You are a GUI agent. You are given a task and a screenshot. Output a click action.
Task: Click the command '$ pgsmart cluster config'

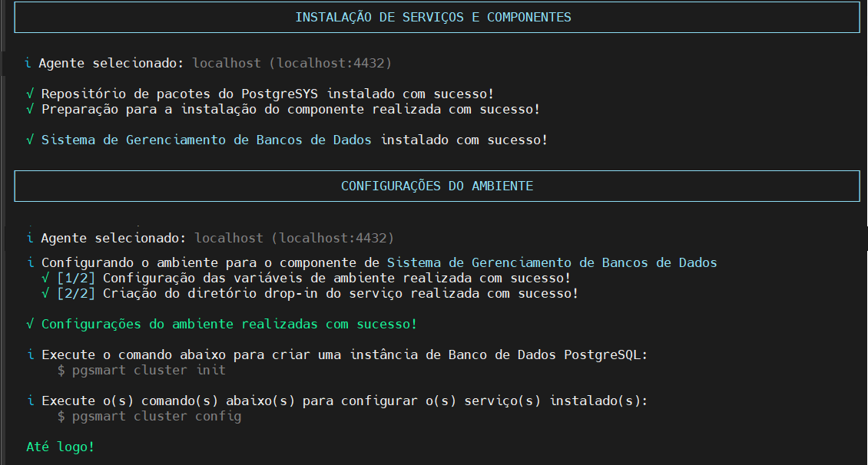point(149,417)
